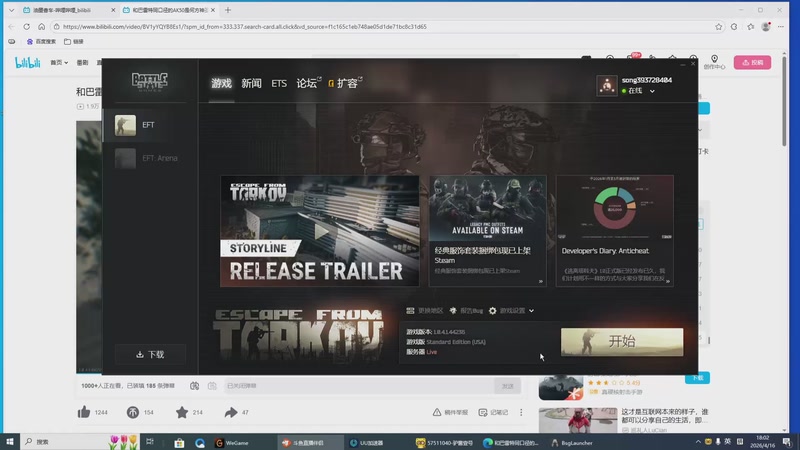Open danmaku settings icon beside comment box
Screen dimensions: 800x450
pyautogui.click(x=212, y=386)
